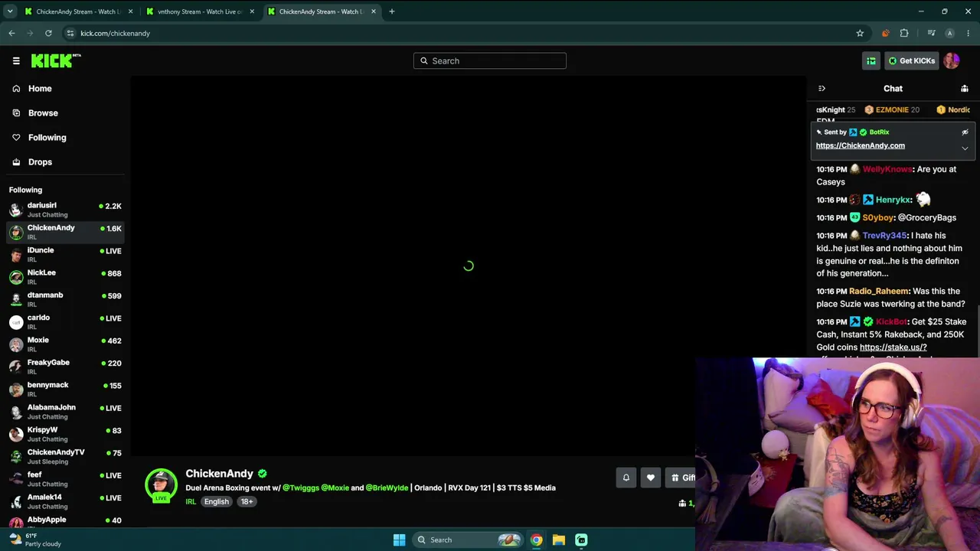
Task: Click S0yboy username in chat
Action: (x=878, y=218)
